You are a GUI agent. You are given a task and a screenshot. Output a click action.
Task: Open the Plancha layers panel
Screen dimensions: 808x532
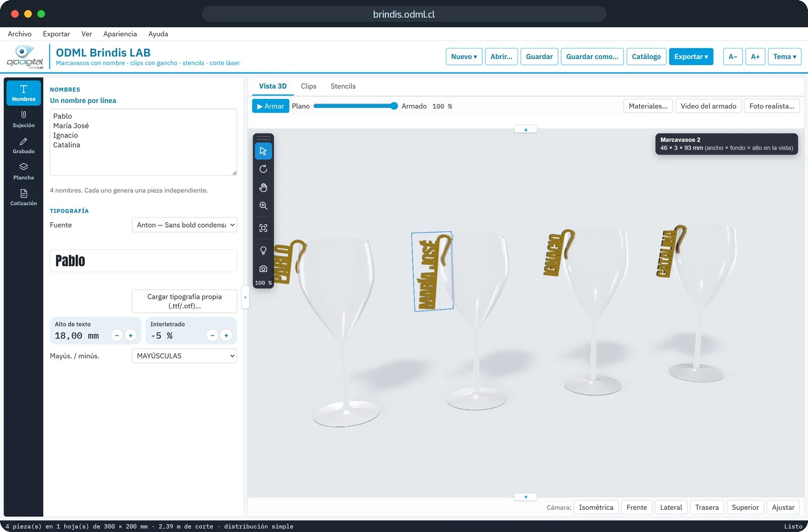[24, 172]
